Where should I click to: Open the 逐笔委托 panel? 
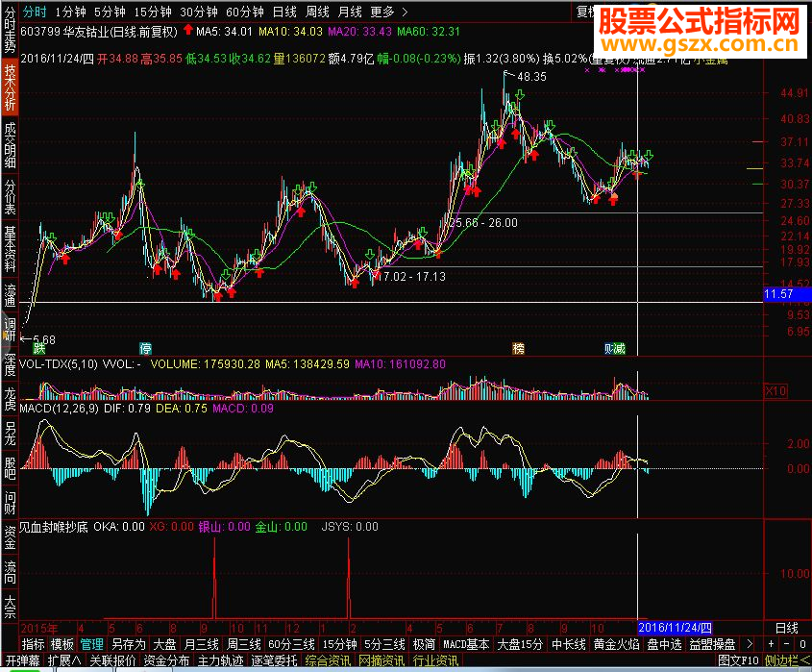(x=275, y=660)
